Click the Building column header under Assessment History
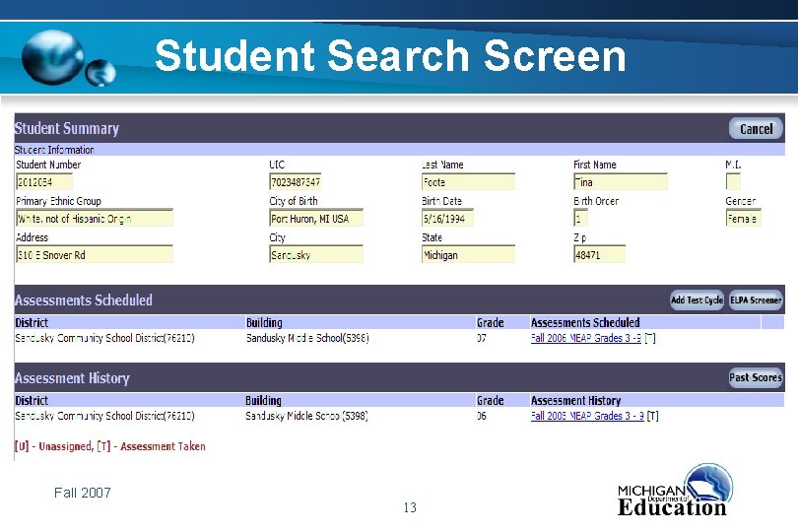This screenshot has width=798, height=532. pos(263,401)
